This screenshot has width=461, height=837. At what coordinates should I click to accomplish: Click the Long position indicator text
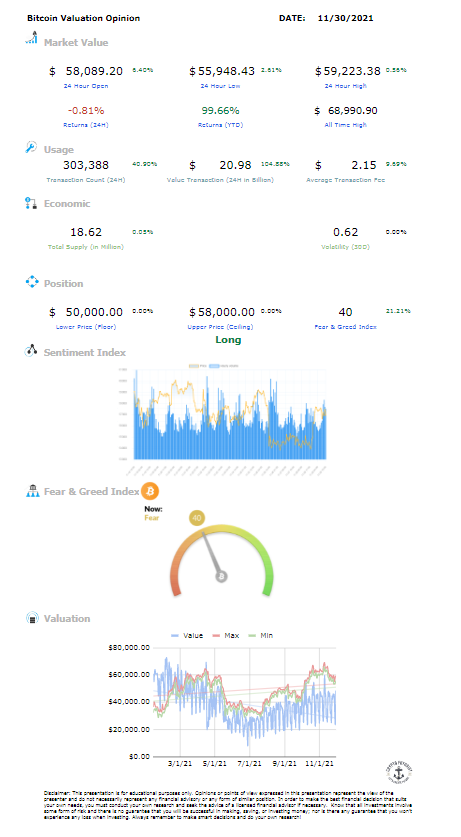228,340
